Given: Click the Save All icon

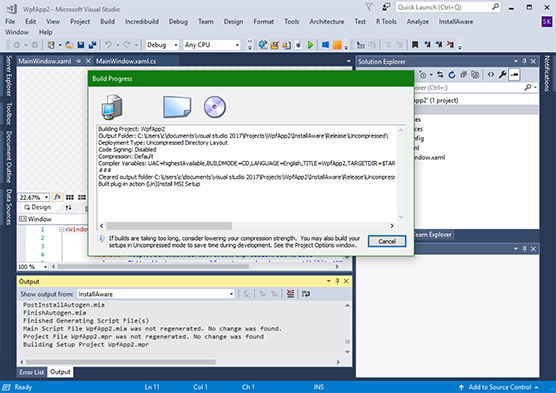Looking at the screenshot, I should pyautogui.click(x=93, y=45).
